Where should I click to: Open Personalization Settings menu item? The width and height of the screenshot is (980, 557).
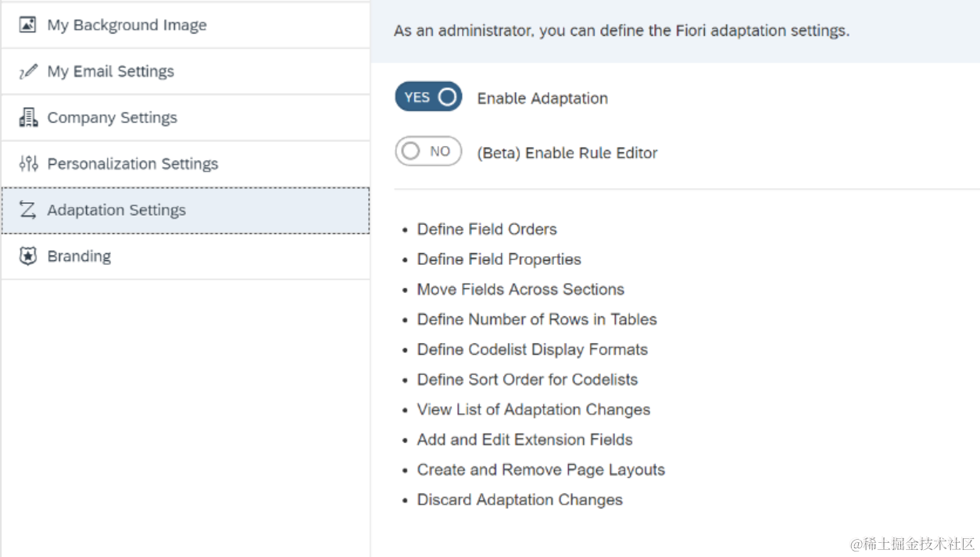pyautogui.click(x=132, y=164)
